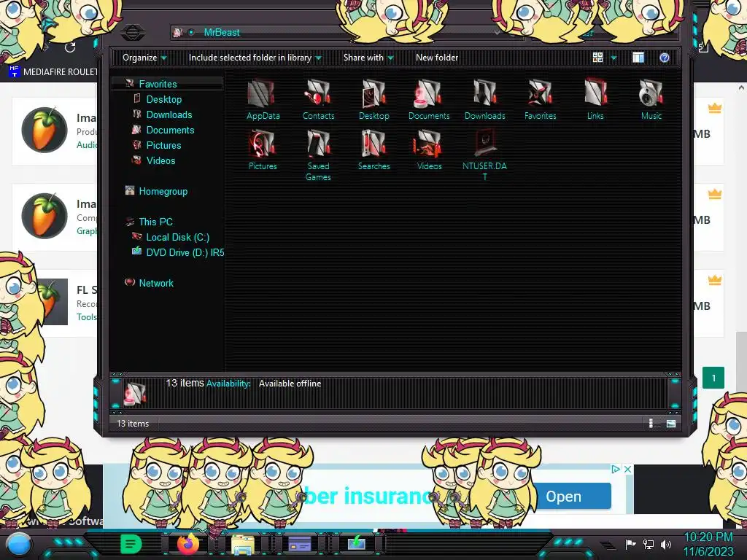The image size is (747, 560).
Task: Select Documents in navigation pane
Action: pyautogui.click(x=170, y=130)
